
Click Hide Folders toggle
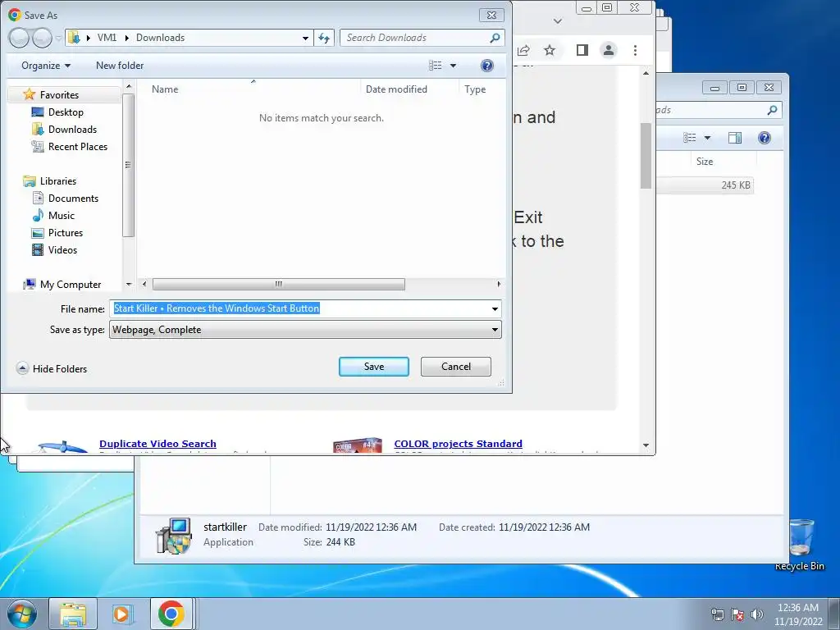tap(52, 368)
